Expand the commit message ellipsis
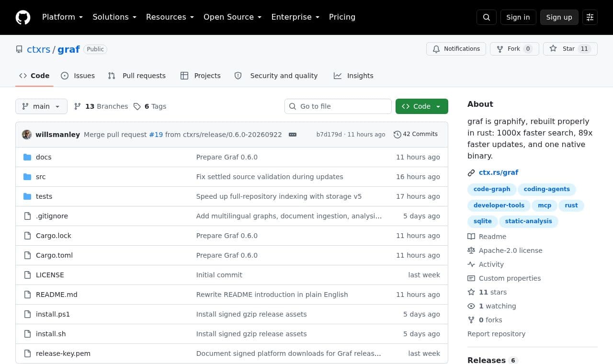Screen dimensions: 613x364 [293, 135]
